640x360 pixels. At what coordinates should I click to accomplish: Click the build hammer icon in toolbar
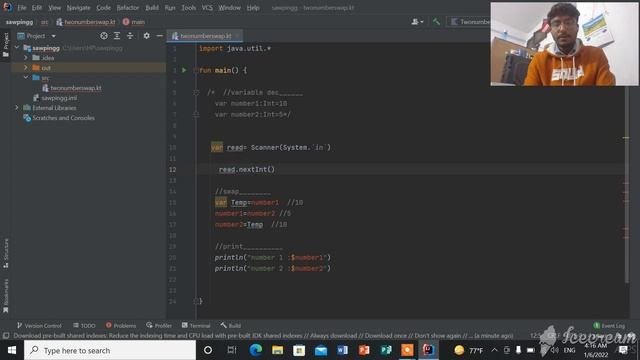pos(436,22)
